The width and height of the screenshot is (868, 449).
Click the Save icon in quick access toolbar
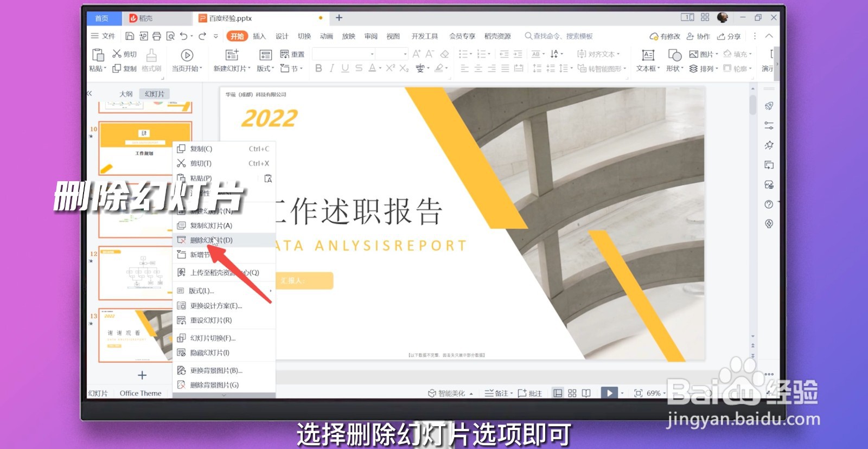(130, 36)
